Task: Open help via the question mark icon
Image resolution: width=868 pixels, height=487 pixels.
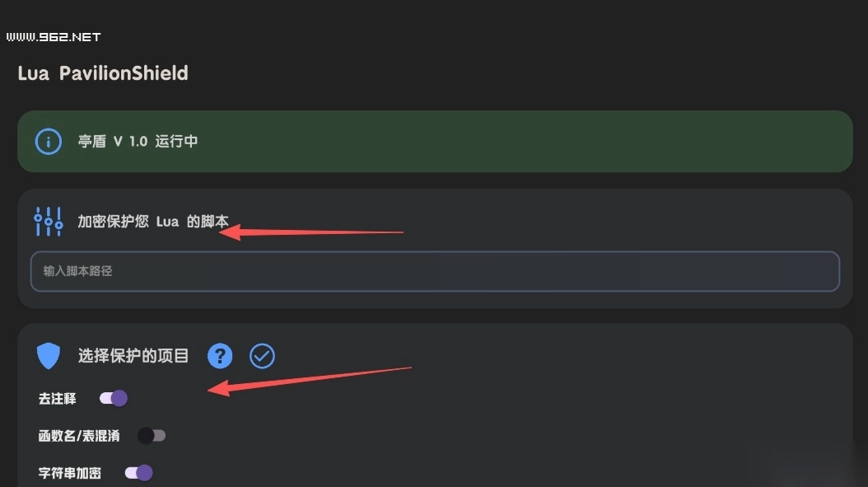Action: [x=220, y=356]
